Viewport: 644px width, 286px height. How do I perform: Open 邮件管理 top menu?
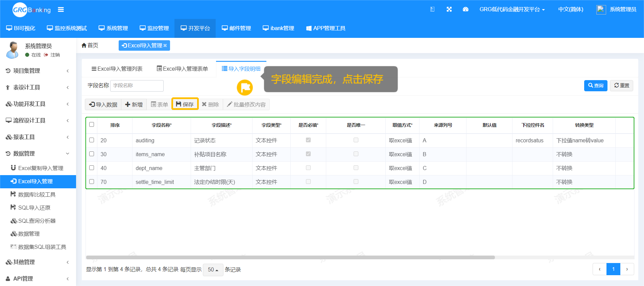click(x=236, y=28)
